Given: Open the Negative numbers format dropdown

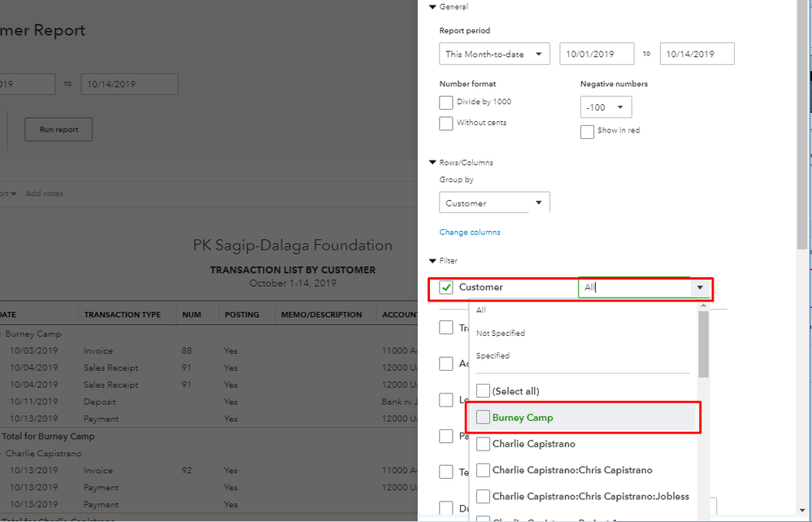Looking at the screenshot, I should [606, 107].
